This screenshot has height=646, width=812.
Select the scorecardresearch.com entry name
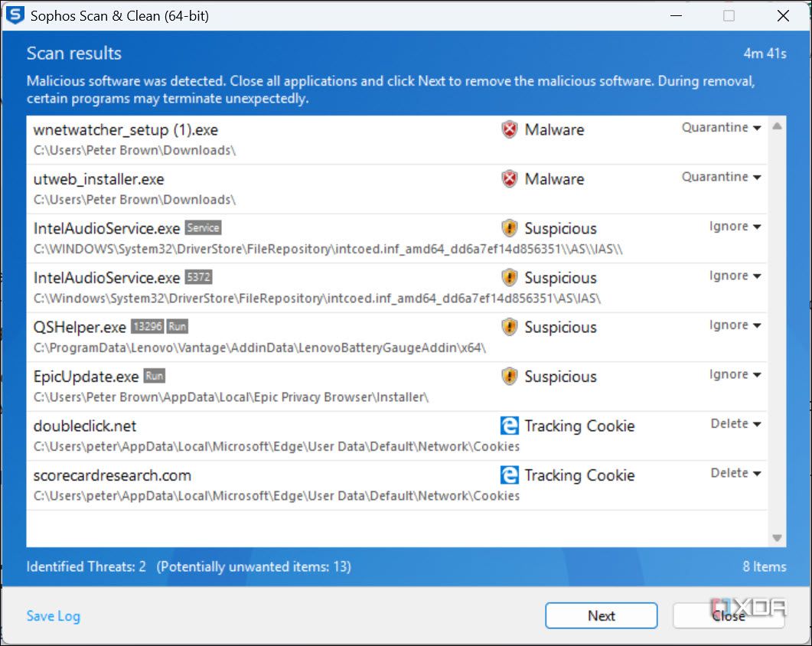(113, 475)
